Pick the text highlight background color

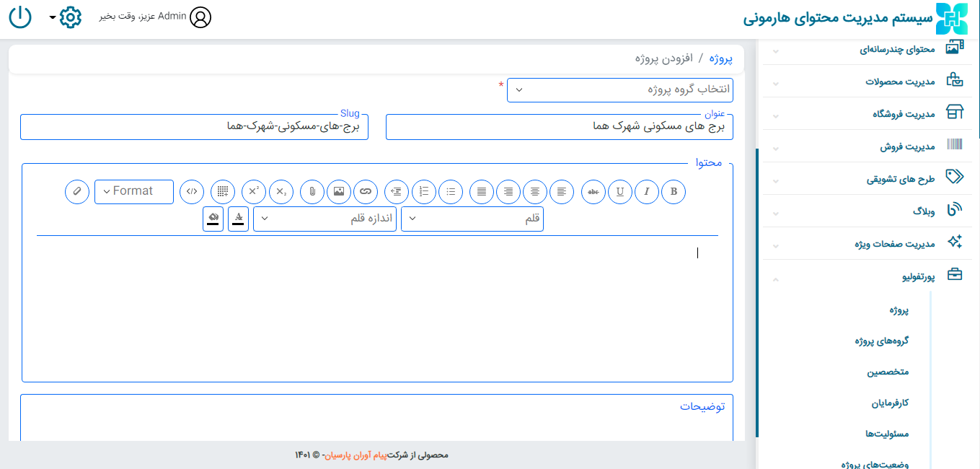[213, 219]
